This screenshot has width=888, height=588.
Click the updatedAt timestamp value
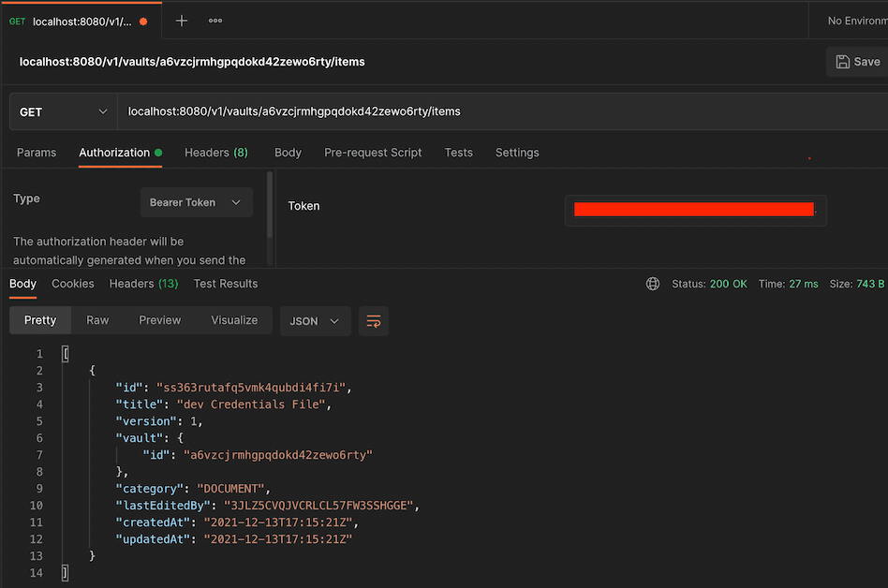click(278, 539)
